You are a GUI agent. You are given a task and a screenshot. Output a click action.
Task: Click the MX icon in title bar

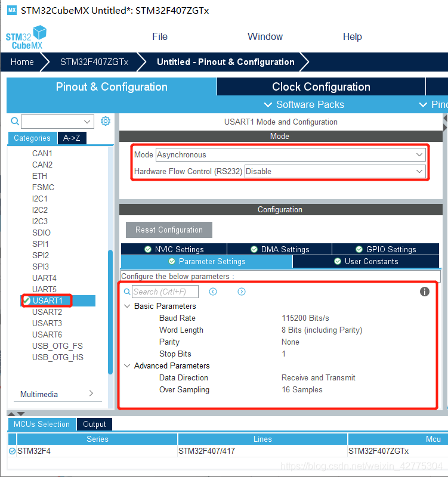pos(12,10)
